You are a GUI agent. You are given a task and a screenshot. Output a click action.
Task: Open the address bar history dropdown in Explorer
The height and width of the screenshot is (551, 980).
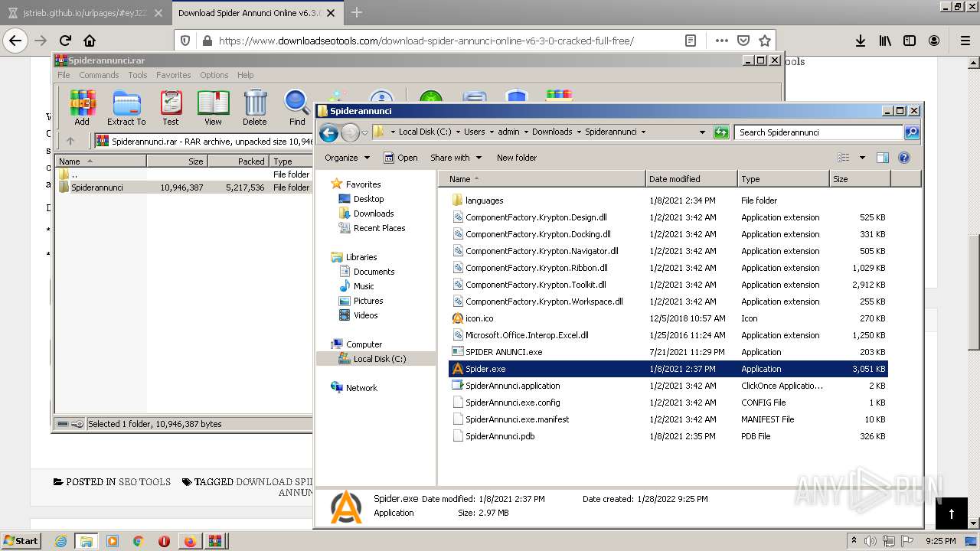702,132
